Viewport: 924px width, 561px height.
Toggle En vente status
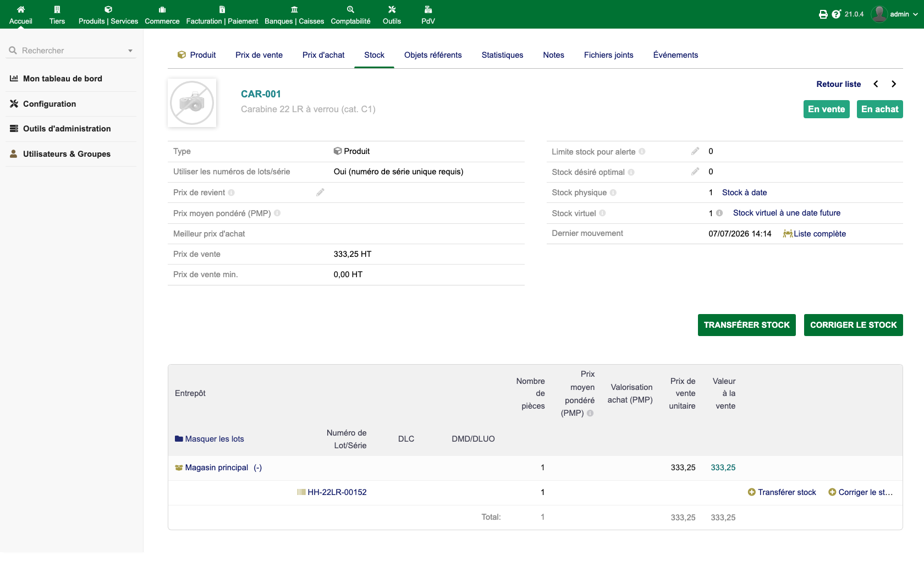[x=826, y=109]
